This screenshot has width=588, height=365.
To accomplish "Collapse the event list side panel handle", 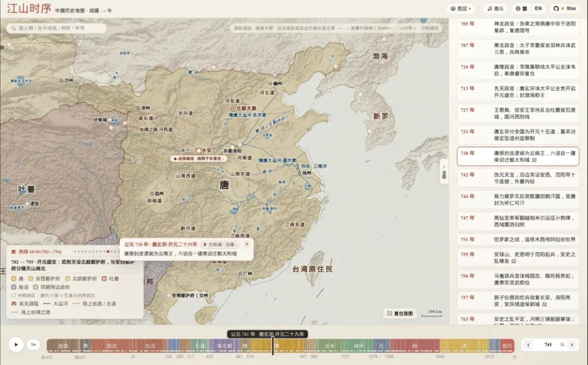I will click(x=444, y=172).
